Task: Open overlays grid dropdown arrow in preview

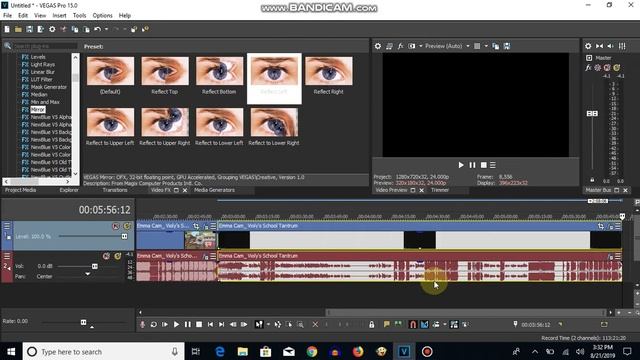Action: [x=486, y=46]
